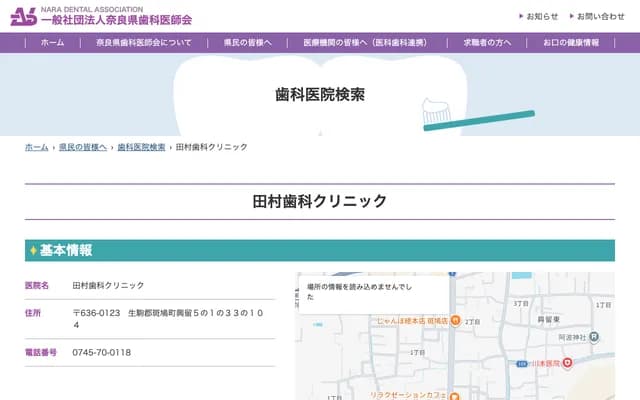Click ホーム in the breadcrumb trail
The height and width of the screenshot is (400, 640).
36,147
